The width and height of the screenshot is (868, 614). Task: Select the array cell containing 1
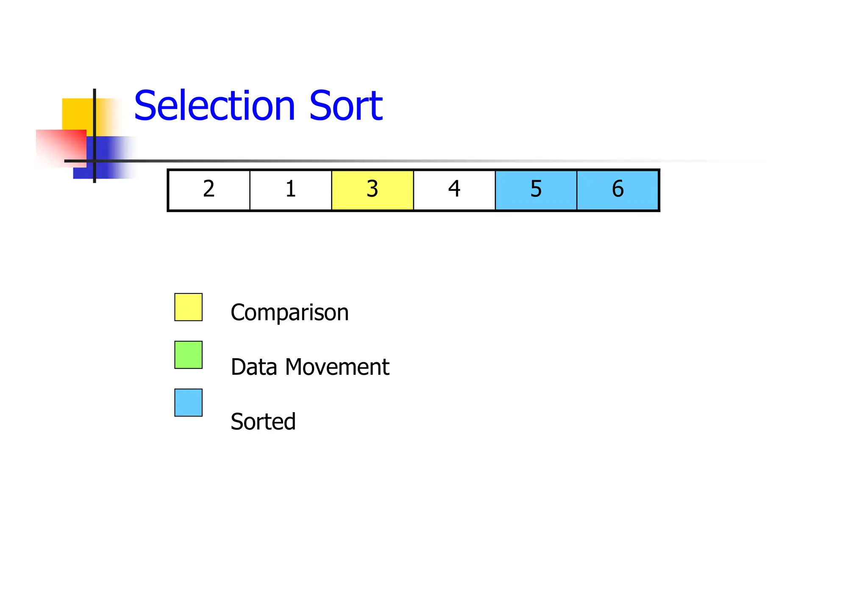click(291, 190)
